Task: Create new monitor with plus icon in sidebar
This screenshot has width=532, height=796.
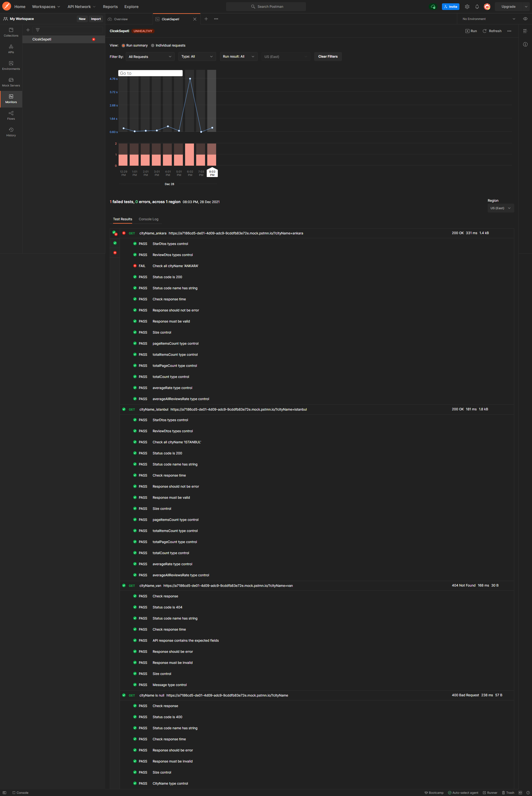Action: click(28, 30)
